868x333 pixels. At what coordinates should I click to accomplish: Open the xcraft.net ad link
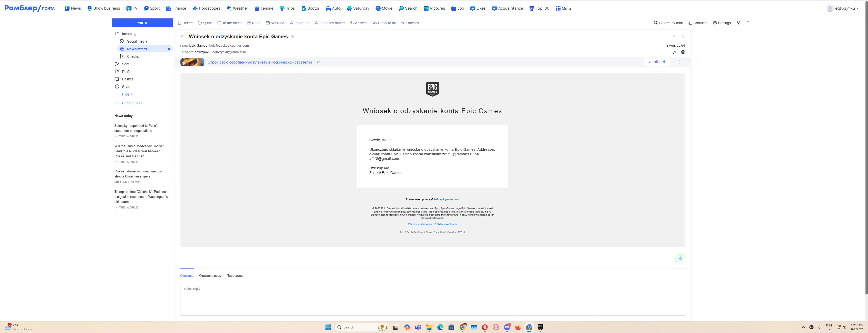656,62
